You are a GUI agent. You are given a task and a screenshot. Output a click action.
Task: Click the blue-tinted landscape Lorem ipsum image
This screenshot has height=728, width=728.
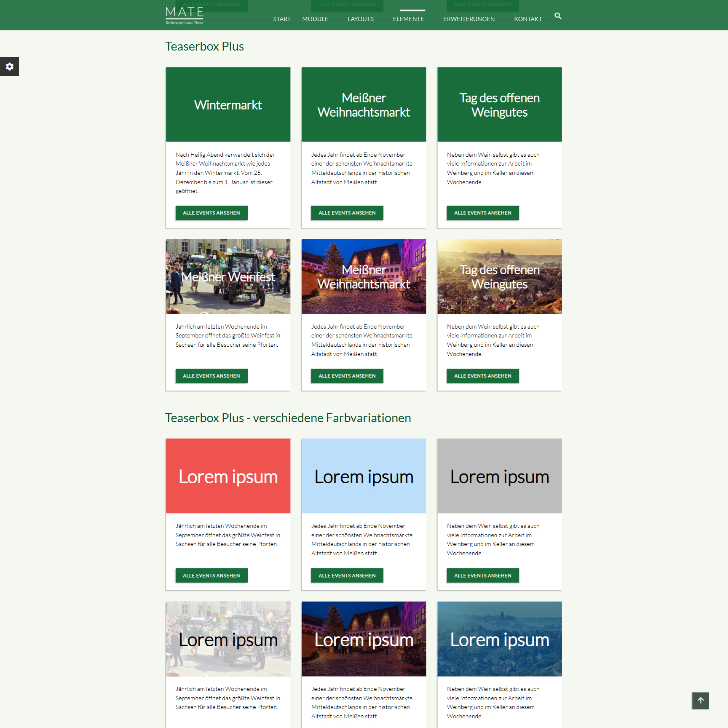pos(499,639)
